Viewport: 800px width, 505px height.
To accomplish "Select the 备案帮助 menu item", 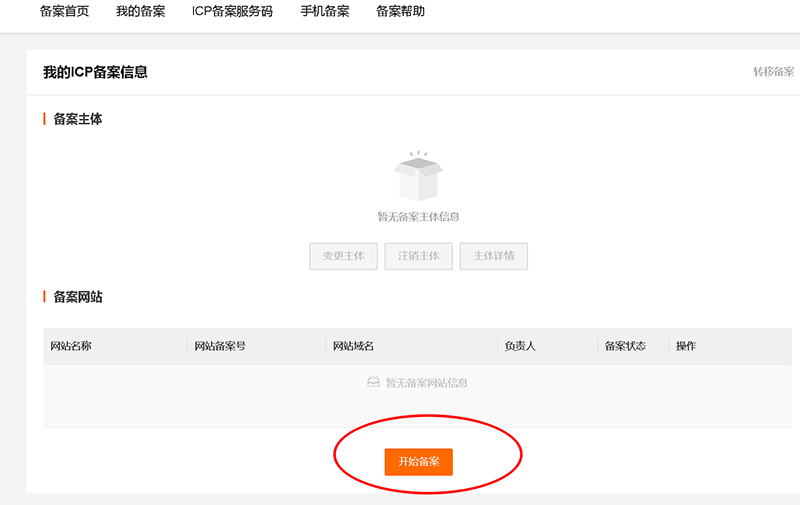I will point(400,12).
